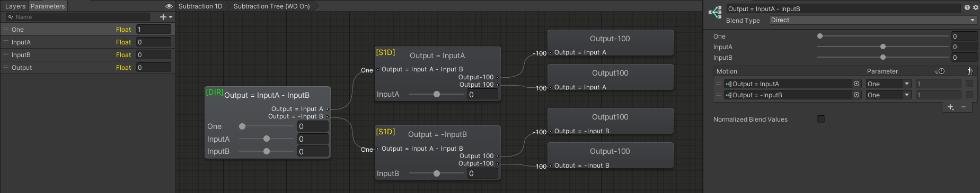This screenshot has height=193, width=980.
Task: Grab the drag handle of the One parameter
Action: 6,30
